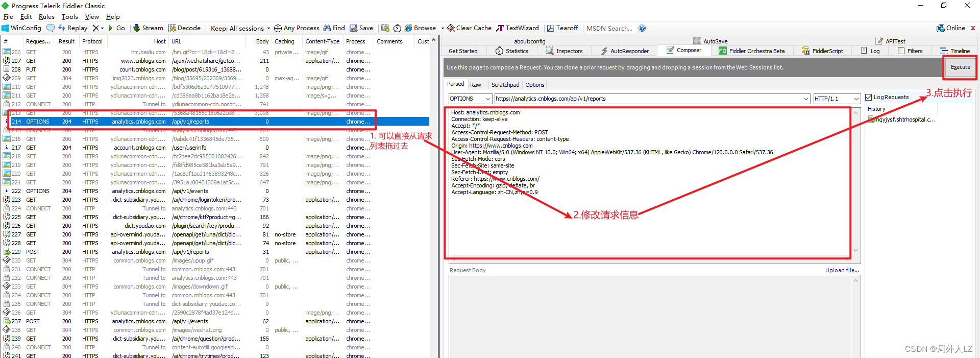Open the Edit menu
The height and width of the screenshot is (358, 980).
coord(26,17)
